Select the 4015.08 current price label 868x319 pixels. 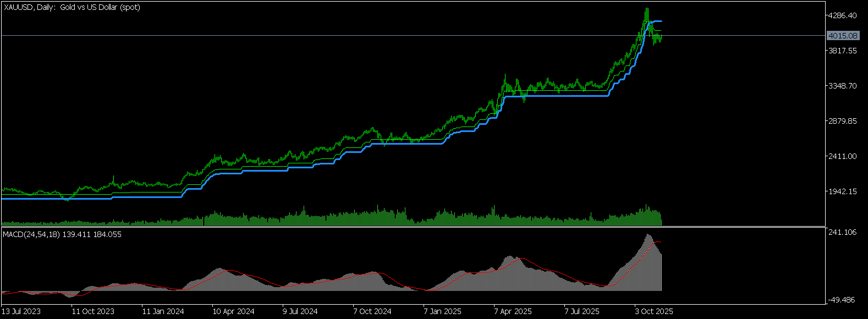843,36
